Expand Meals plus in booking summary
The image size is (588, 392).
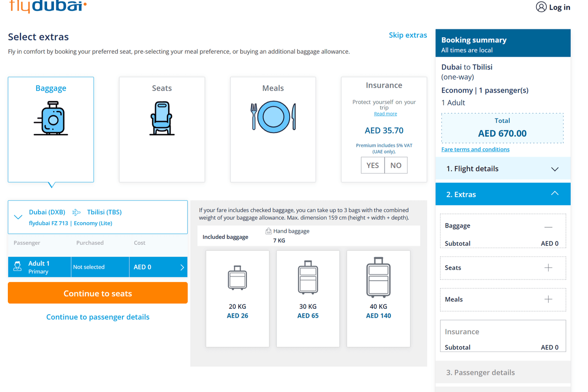pos(548,299)
